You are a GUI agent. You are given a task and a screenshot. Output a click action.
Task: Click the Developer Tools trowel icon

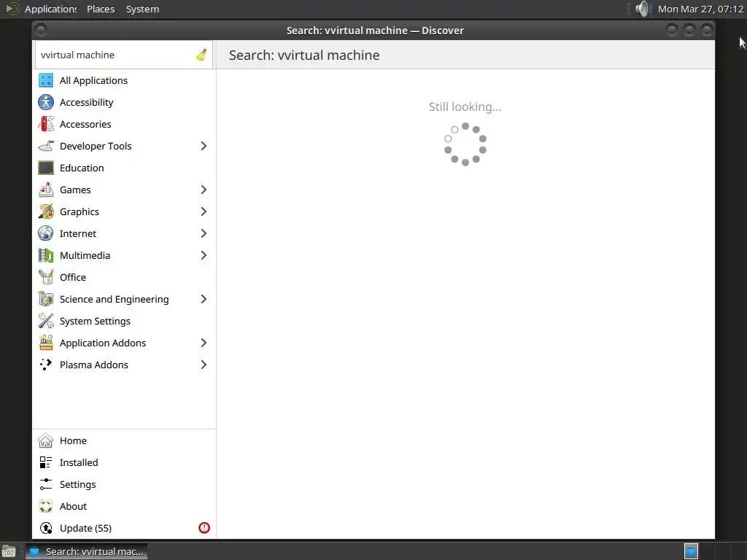pyautogui.click(x=46, y=146)
